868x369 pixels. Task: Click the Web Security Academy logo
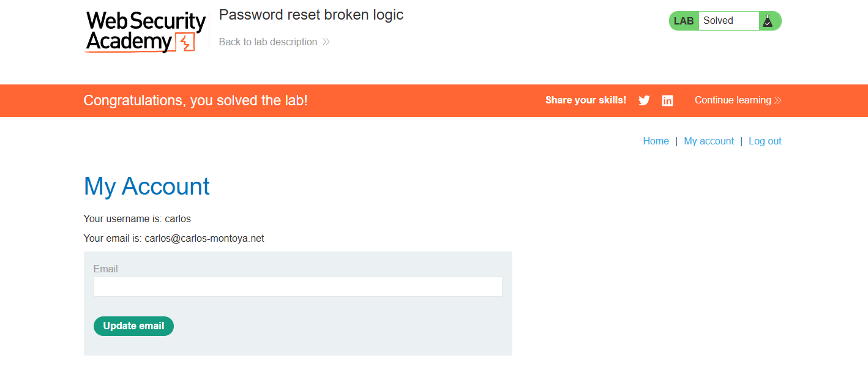tap(146, 32)
